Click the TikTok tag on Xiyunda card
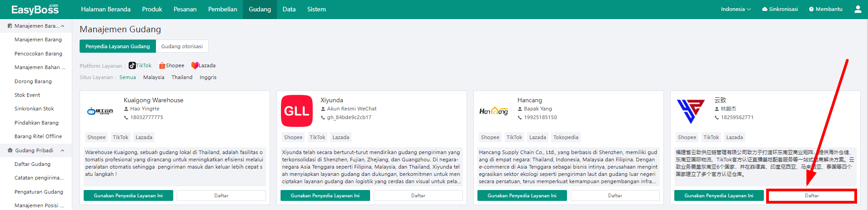868x210 pixels. (317, 137)
